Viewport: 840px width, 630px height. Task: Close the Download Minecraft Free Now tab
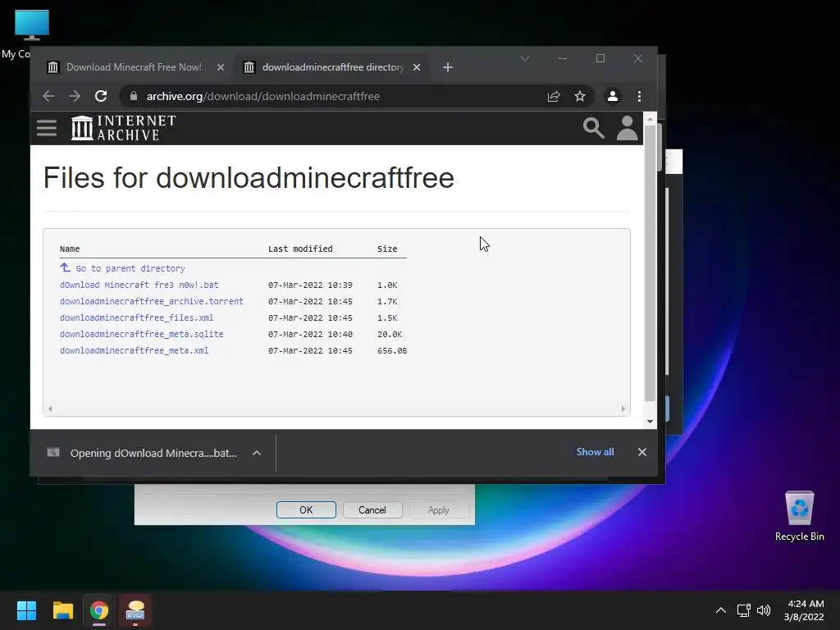[x=220, y=67]
